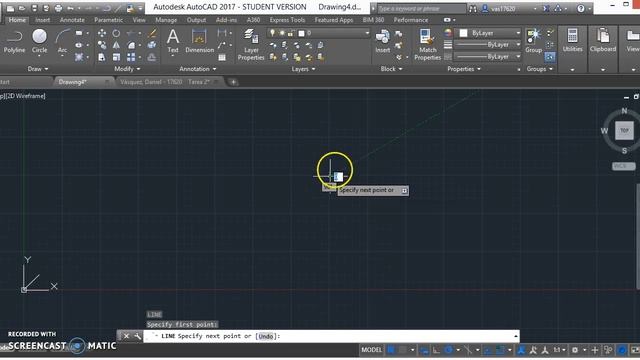Click the Plot print icon

pyautogui.click(x=58, y=8)
